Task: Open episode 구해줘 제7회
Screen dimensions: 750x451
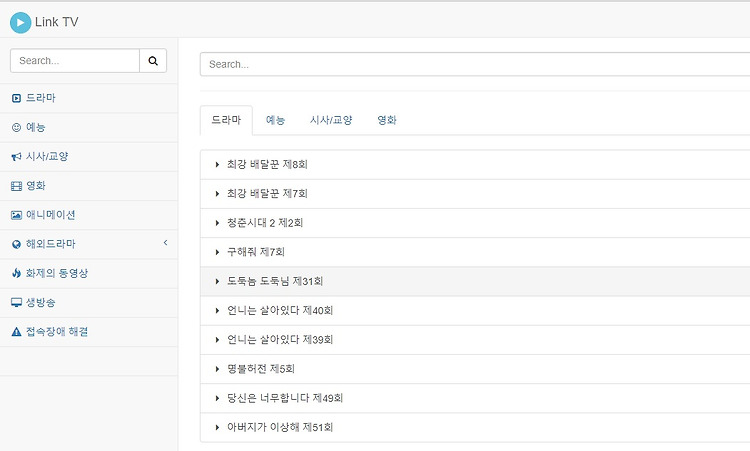Action: pyautogui.click(x=256, y=252)
